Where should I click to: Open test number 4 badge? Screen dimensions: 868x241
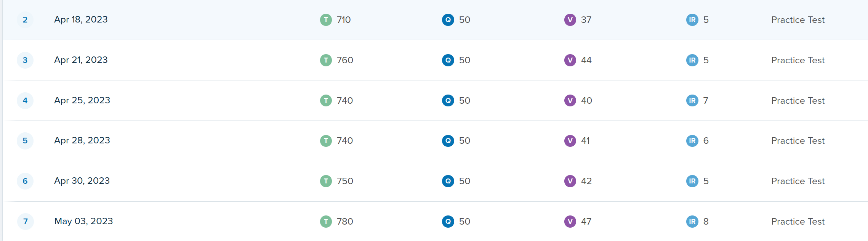(25, 101)
